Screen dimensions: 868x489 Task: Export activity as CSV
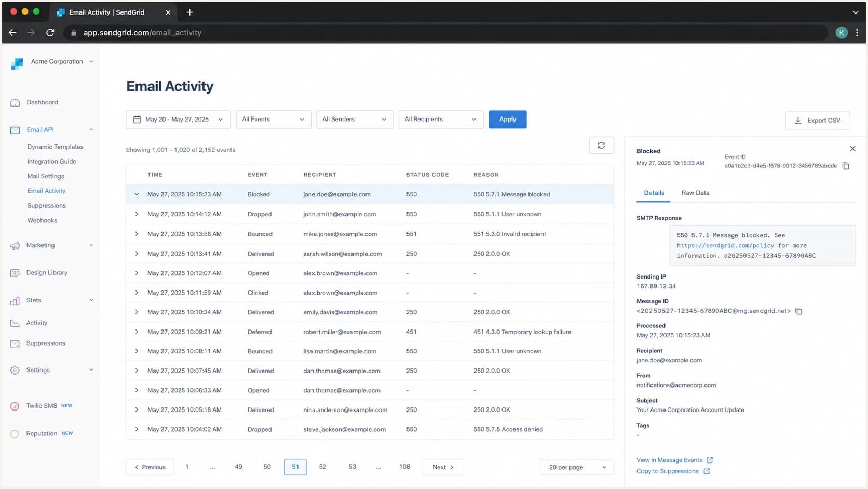(818, 121)
